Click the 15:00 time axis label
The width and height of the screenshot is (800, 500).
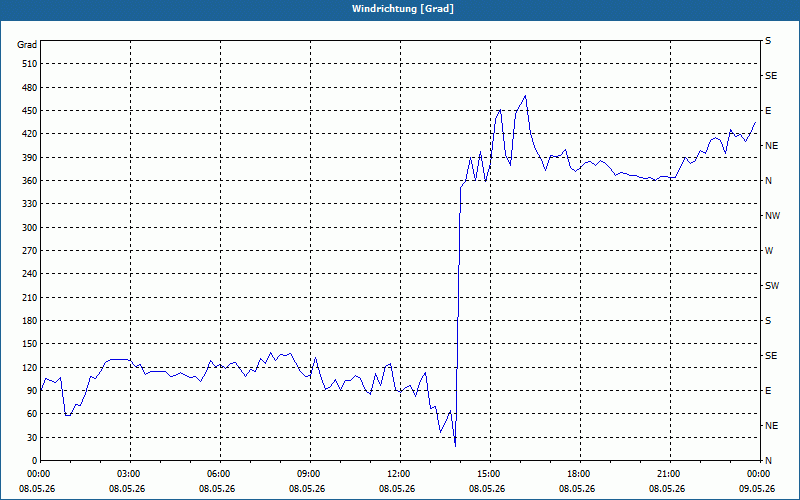[490, 474]
